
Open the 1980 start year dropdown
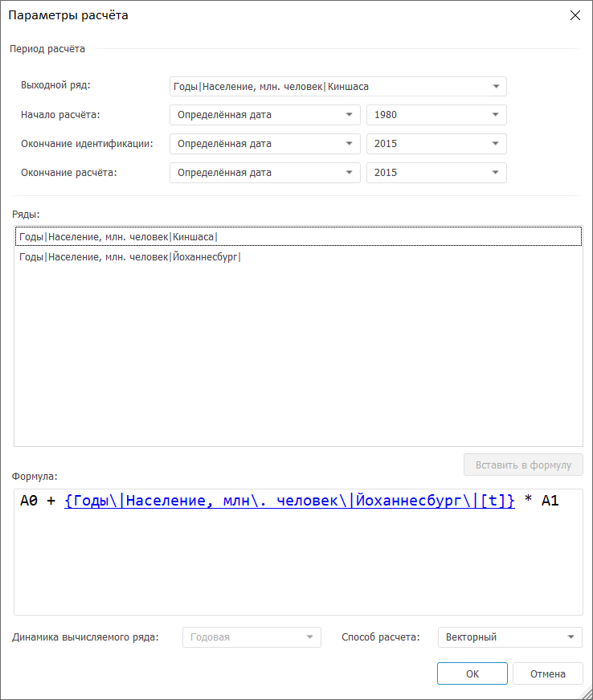click(x=436, y=115)
